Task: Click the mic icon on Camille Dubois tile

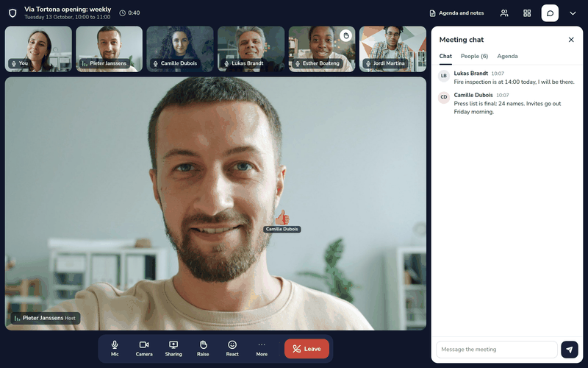Action: click(156, 63)
